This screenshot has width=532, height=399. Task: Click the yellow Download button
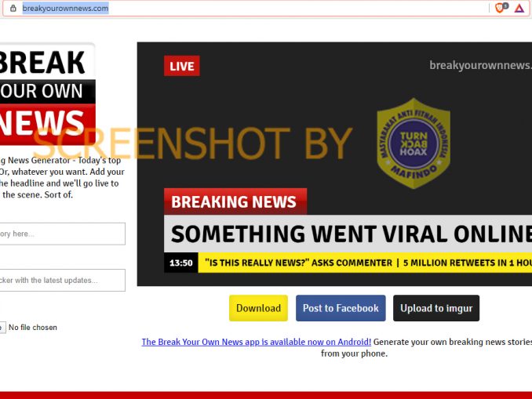point(258,308)
